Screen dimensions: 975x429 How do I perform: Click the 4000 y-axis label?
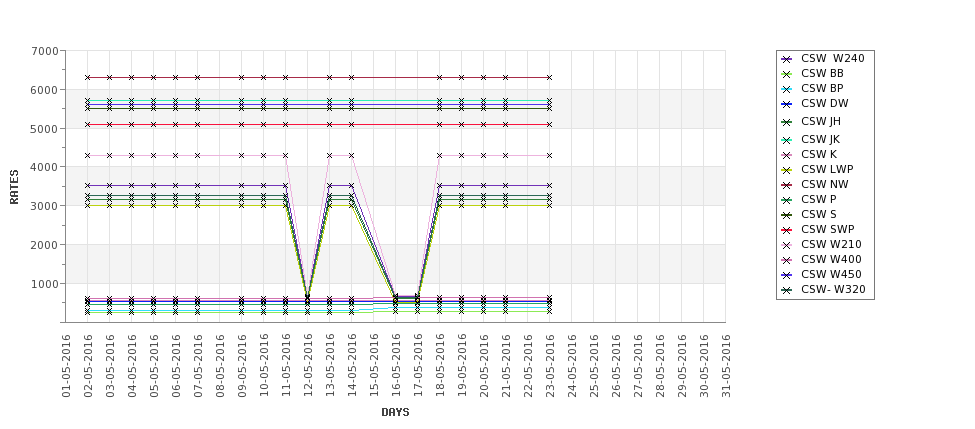pos(45,167)
